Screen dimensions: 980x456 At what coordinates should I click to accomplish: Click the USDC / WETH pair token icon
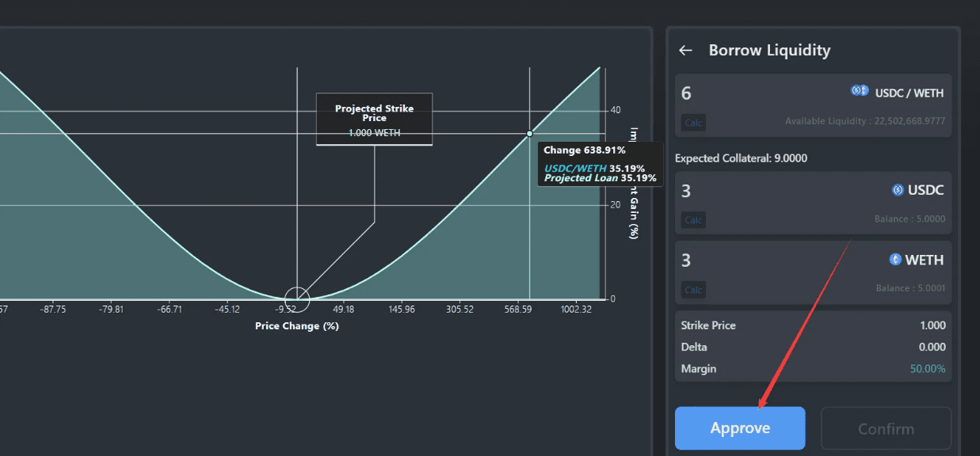860,91
